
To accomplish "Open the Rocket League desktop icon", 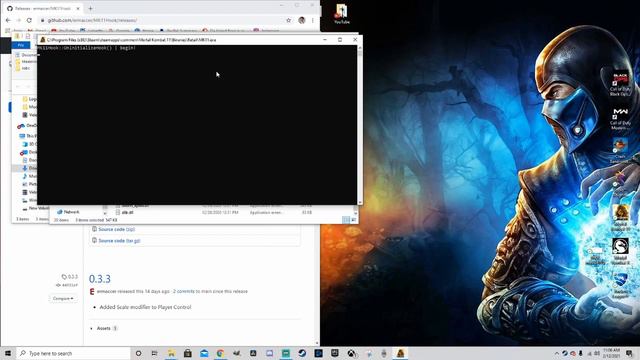I will (x=620, y=286).
